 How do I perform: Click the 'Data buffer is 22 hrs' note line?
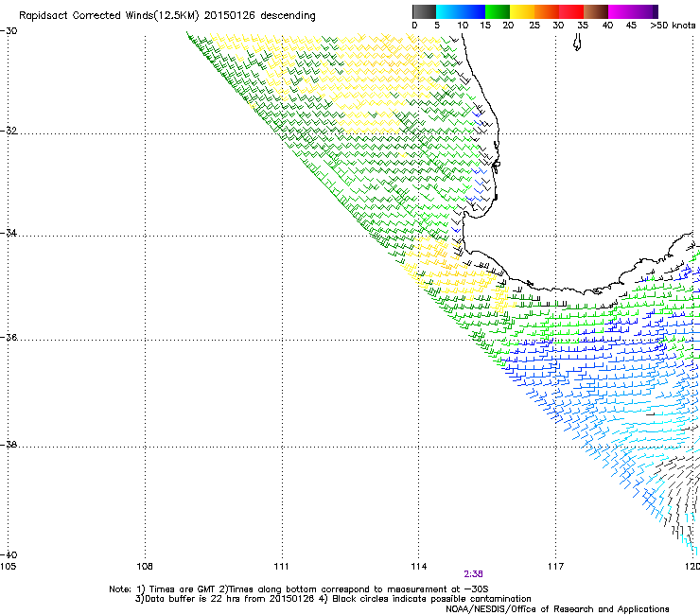click(333, 599)
